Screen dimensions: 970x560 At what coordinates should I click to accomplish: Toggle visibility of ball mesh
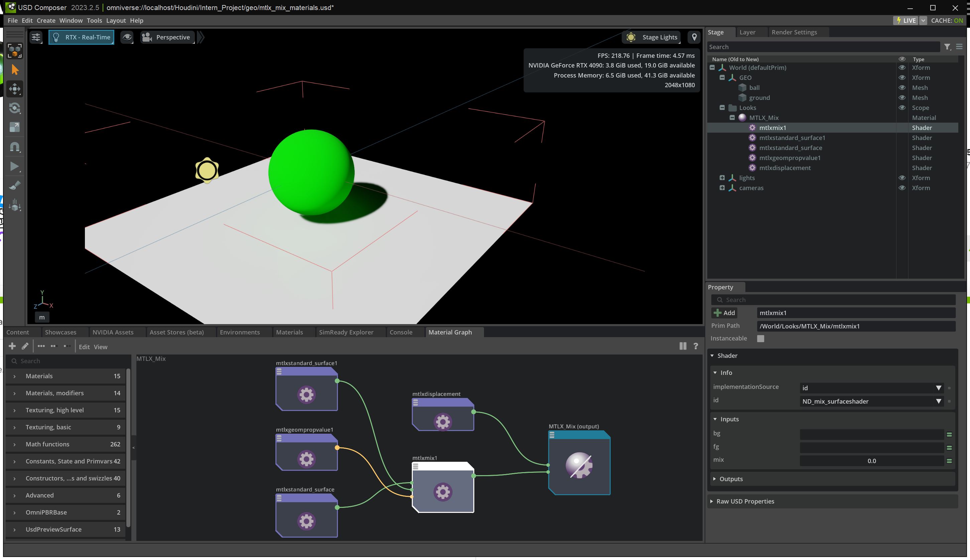(x=901, y=88)
